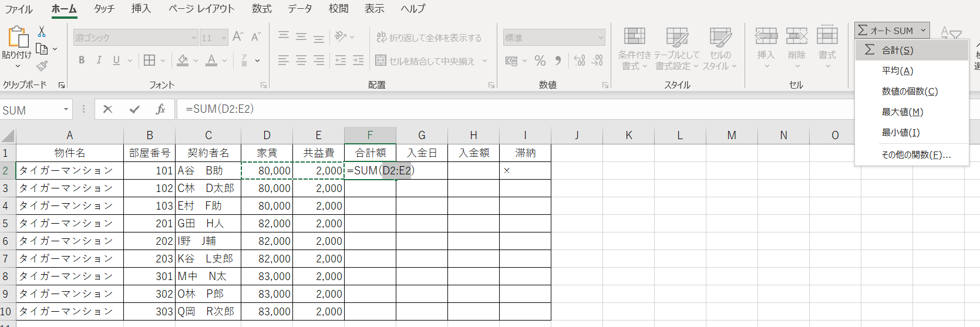Open the 挿入 ribbon tab
The image size is (980, 327).
(141, 9)
